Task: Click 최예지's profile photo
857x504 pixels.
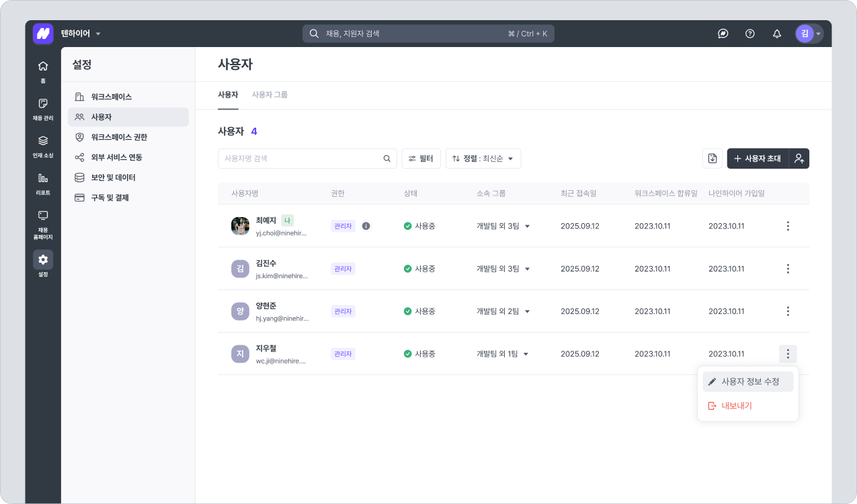Action: pyautogui.click(x=240, y=226)
